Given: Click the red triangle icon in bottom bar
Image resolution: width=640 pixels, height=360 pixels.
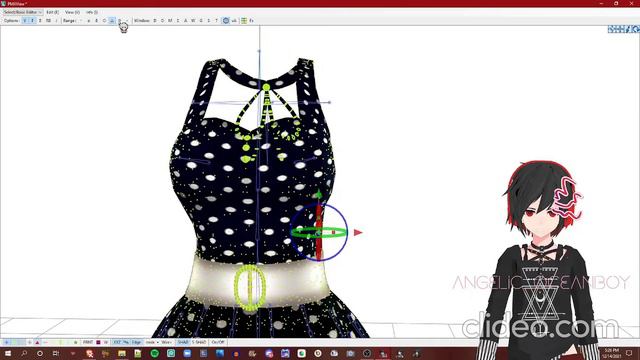Looking at the screenshot, I should coord(37,342).
